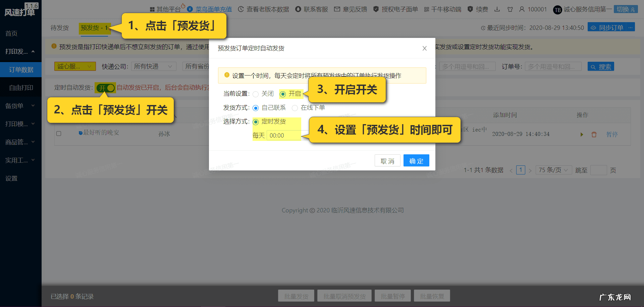Delete the order via trash icon

coord(594,134)
